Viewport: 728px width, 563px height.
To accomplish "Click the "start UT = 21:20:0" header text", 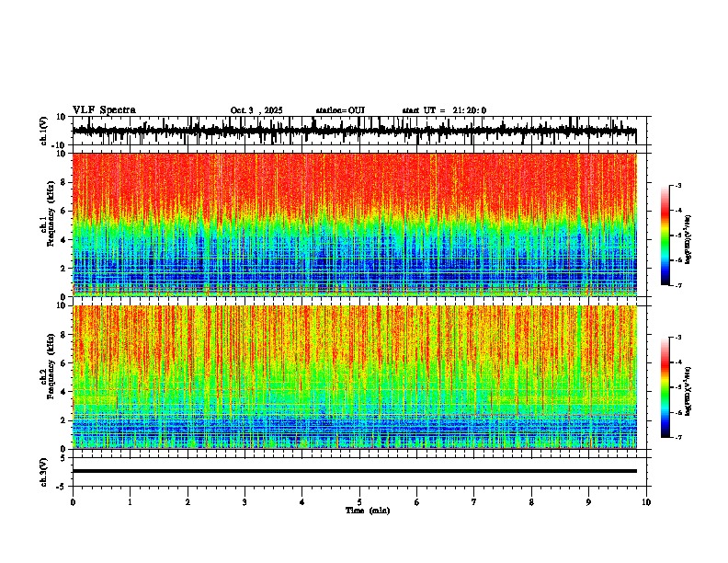I will tap(444, 110).
